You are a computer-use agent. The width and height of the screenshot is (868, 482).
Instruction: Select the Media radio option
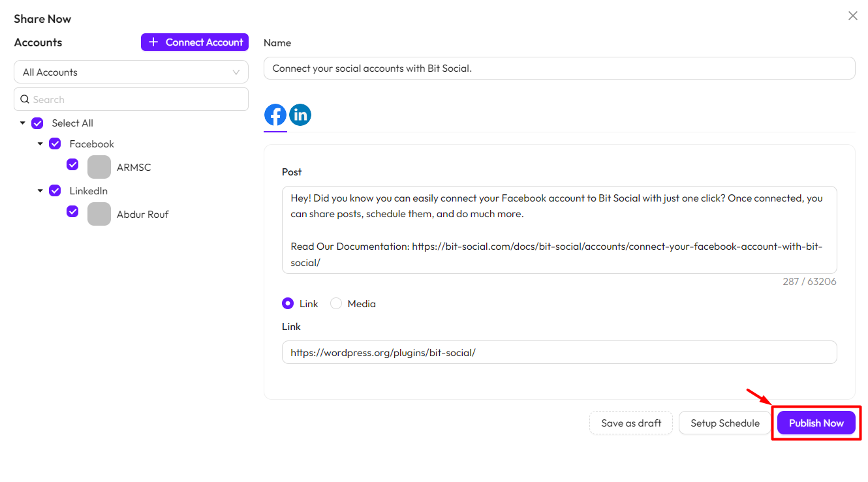[336, 303]
